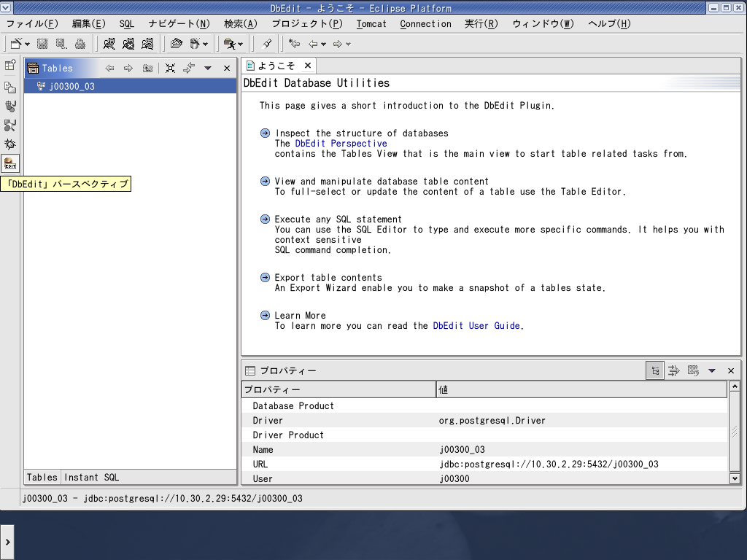Stop Tomcat using the cat icon with X
747x560 pixels.
(x=128, y=44)
